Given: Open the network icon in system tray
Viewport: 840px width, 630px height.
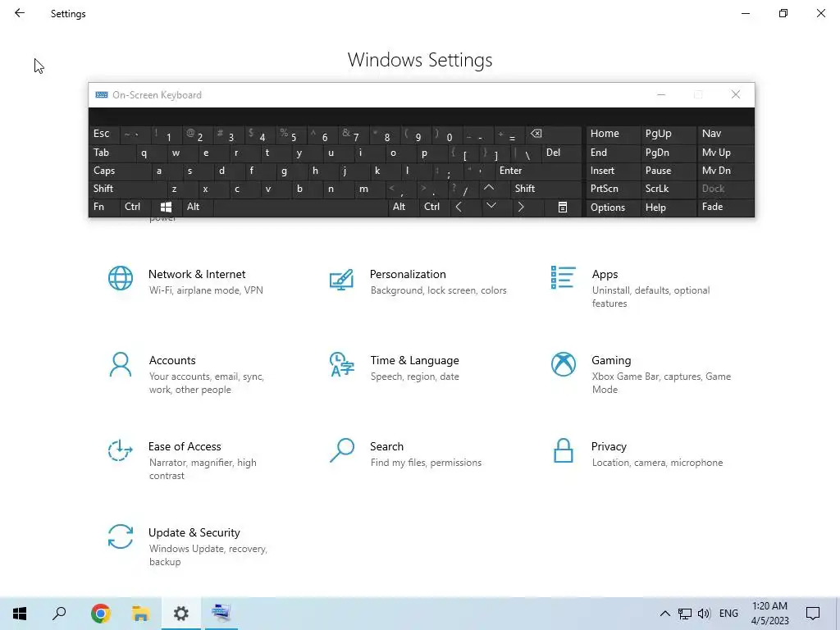Looking at the screenshot, I should tap(685, 614).
